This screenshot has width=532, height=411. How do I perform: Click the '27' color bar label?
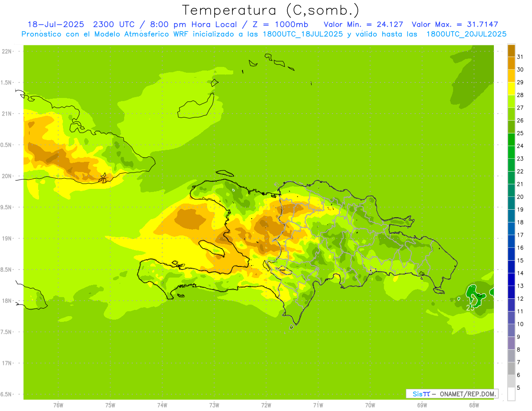coord(520,108)
